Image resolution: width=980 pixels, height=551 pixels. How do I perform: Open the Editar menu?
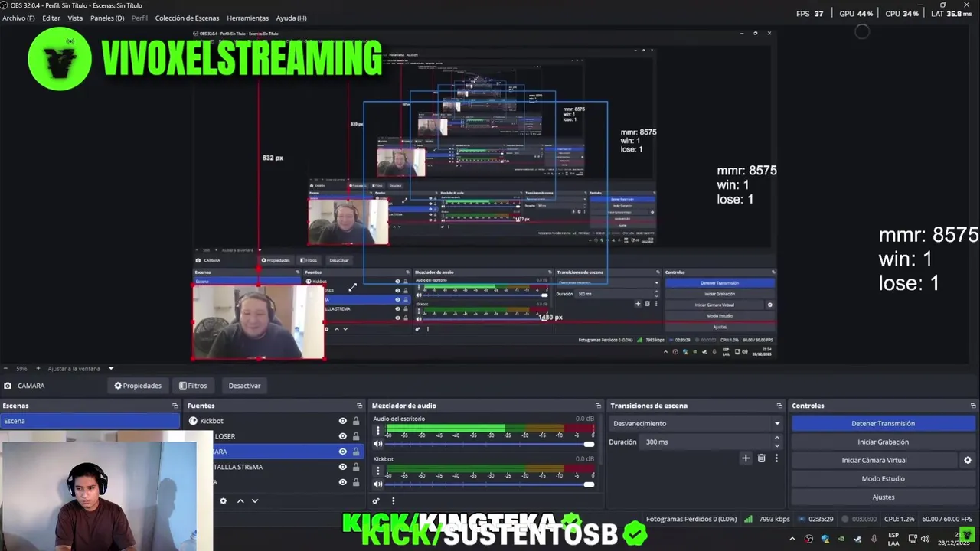[x=51, y=18]
